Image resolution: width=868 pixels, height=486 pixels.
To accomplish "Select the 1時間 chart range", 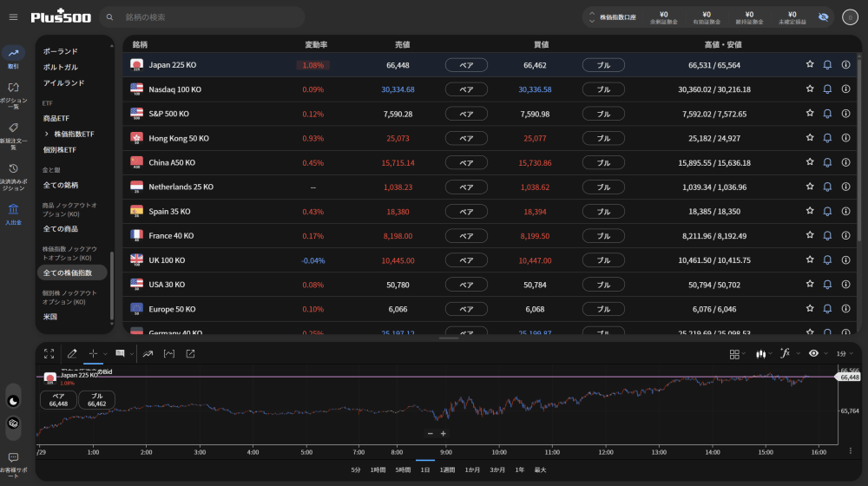I will pos(378,470).
